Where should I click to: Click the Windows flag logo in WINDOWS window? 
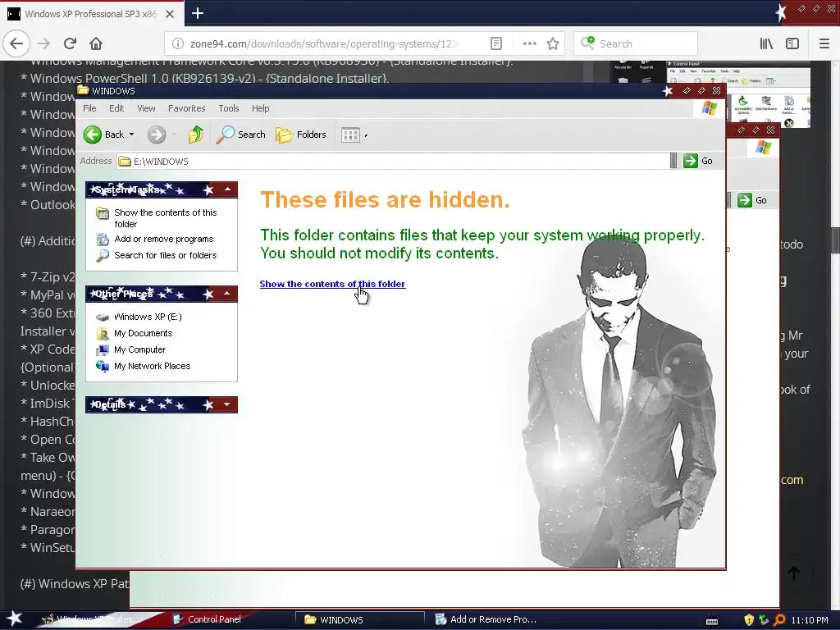tap(710, 108)
